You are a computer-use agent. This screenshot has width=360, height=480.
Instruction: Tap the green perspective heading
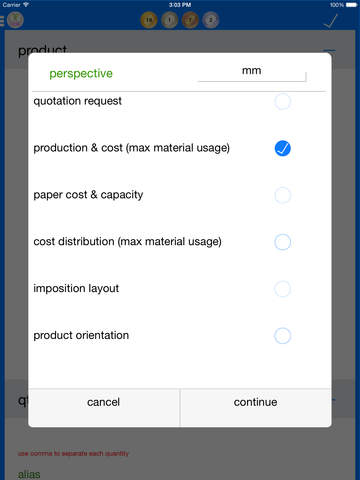pos(81,73)
